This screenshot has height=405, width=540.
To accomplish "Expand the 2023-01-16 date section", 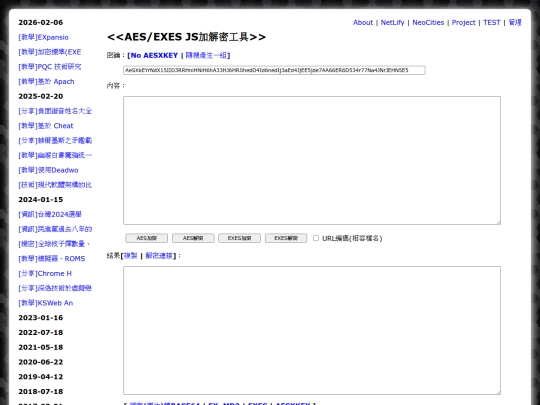I will coord(41,318).
